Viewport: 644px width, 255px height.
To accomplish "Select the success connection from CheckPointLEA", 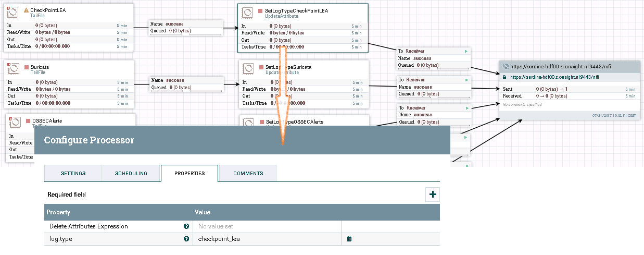I will tap(186, 27).
